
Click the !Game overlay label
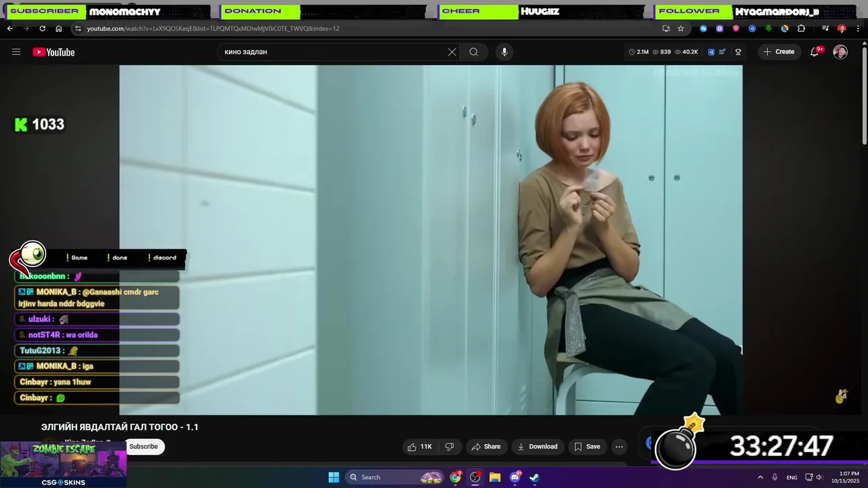77,258
